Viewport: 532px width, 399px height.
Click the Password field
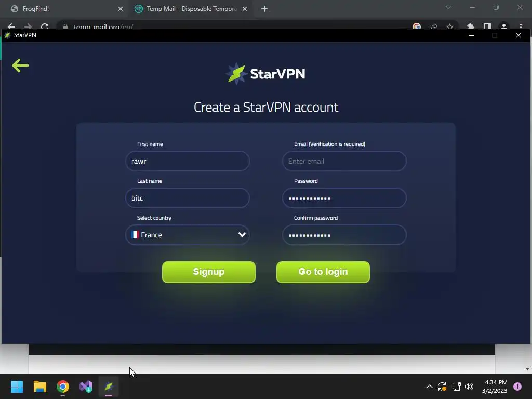coord(344,198)
